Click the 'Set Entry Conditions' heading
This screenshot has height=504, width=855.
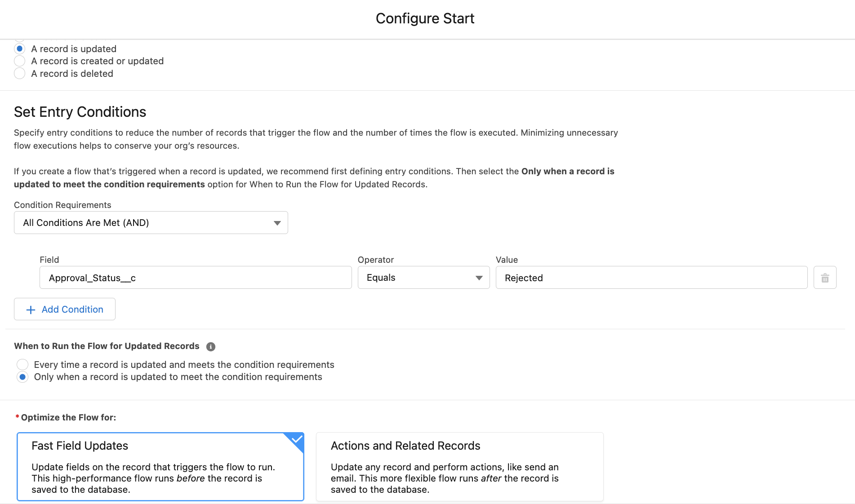[80, 112]
